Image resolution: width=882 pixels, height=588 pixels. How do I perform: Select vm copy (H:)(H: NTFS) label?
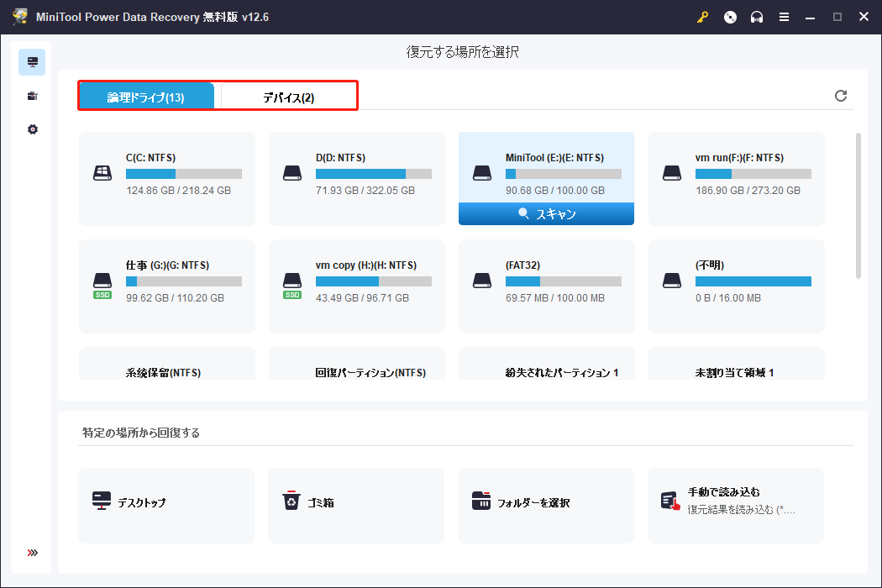point(366,265)
